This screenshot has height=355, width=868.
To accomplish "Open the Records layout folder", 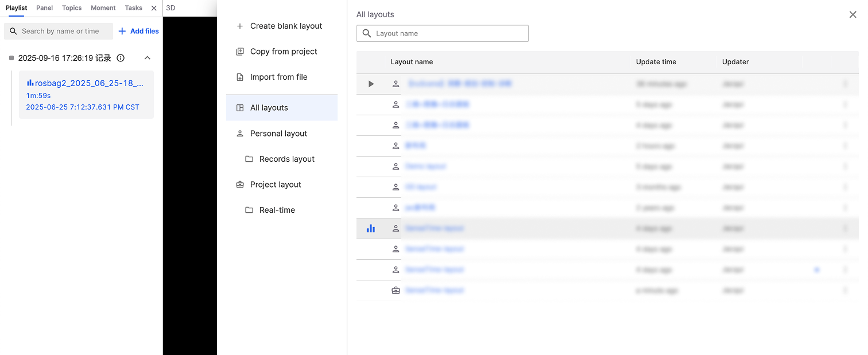I will (x=286, y=159).
